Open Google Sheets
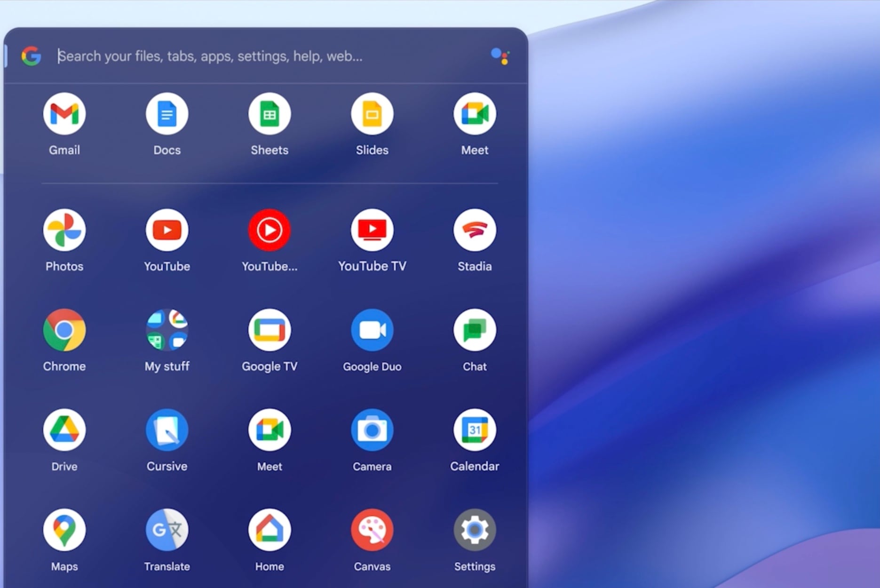 coord(270,114)
